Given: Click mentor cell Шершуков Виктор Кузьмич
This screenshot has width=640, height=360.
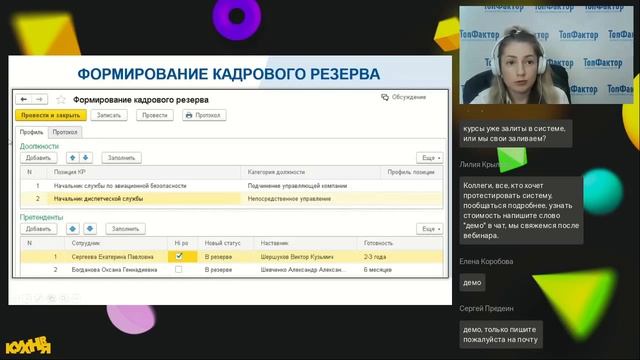Looking at the screenshot, I should click(x=297, y=257).
